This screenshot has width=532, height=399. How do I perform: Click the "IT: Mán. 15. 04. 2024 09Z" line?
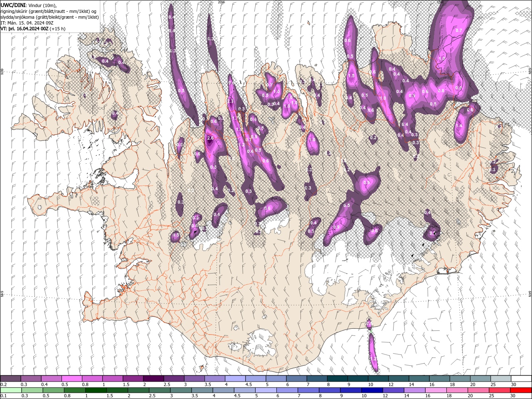pos(26,23)
